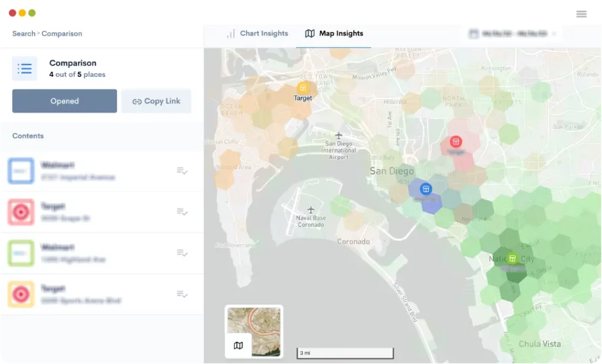
Task: Click the red store marker on the map
Action: click(x=456, y=141)
